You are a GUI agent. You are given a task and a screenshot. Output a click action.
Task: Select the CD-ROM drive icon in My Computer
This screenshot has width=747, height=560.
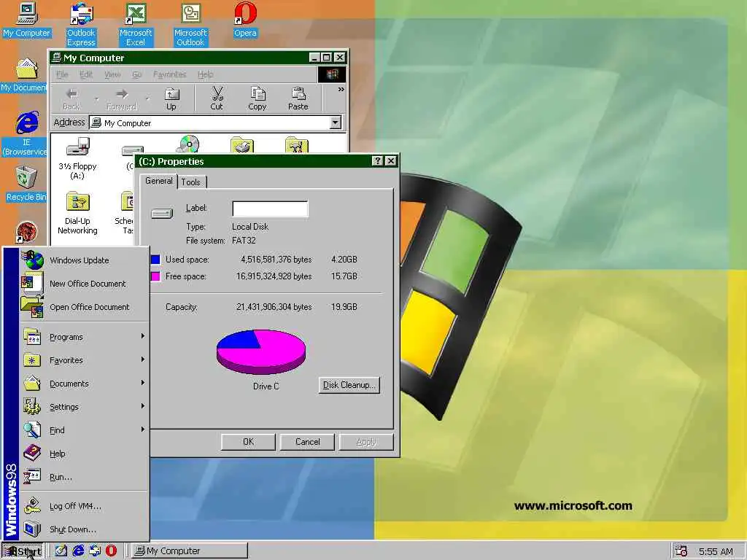pyautogui.click(x=189, y=144)
